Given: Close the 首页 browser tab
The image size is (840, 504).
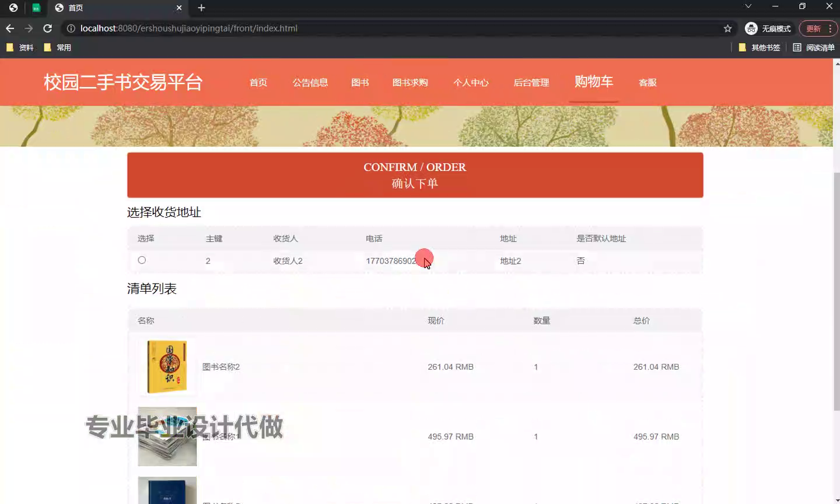Looking at the screenshot, I should point(179,8).
